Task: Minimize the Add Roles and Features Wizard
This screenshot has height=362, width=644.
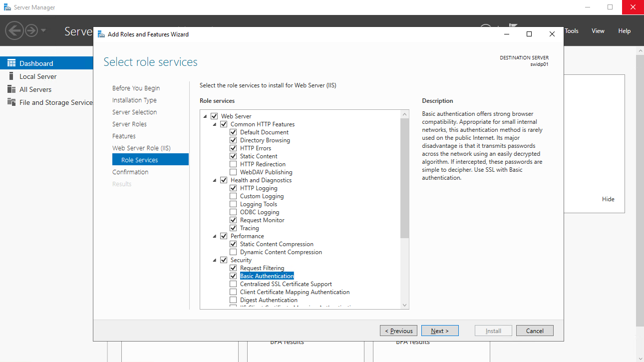Action: pyautogui.click(x=507, y=34)
